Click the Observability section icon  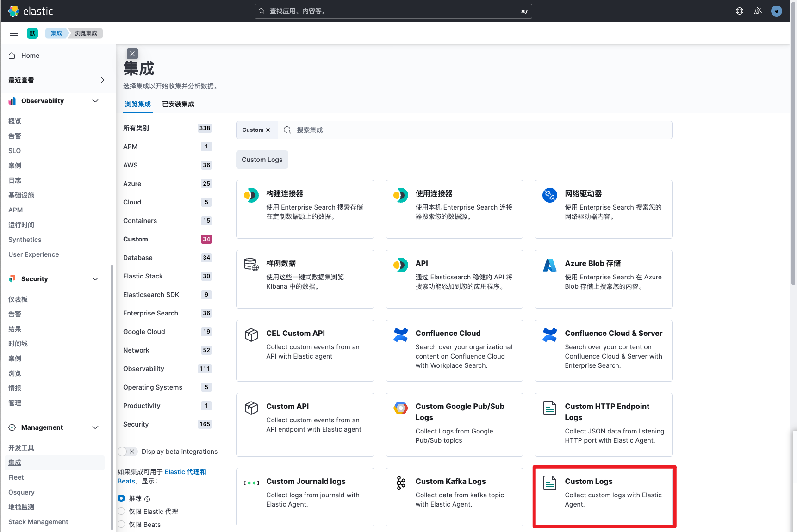tap(12, 101)
